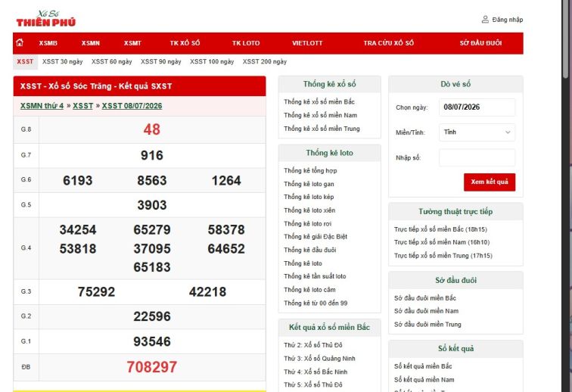Viewport: 572px width, 392px height.
Task: Open Thống kê loto gan link
Action: [309, 184]
